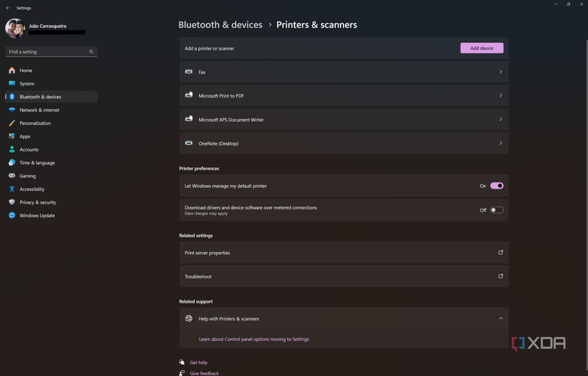This screenshot has width=588, height=376.
Task: Click the Find a setting search field
Action: (x=51, y=52)
